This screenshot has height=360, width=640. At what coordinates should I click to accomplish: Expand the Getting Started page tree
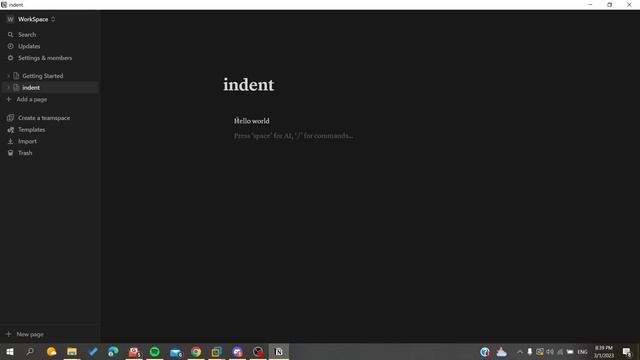pos(8,76)
